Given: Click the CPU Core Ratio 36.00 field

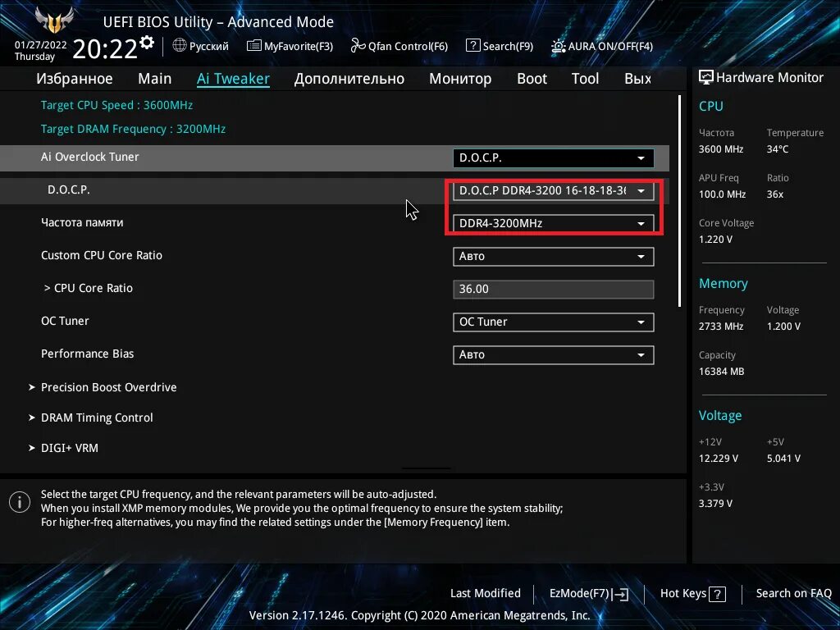Looking at the screenshot, I should point(554,290).
